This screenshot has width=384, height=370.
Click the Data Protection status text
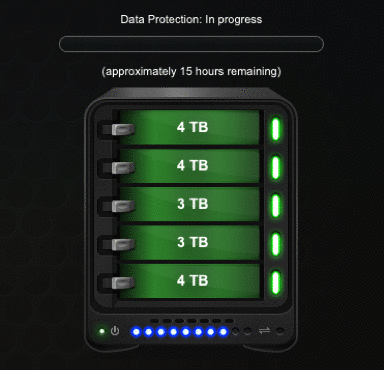tap(191, 20)
